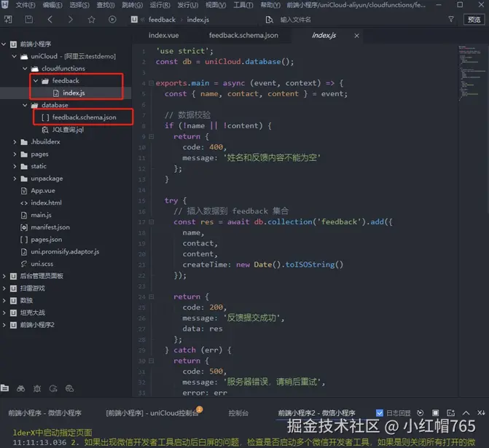Viewport: 489px width, 448px height.
Task: Click the editor vertical scrollbar
Action: click(x=487, y=130)
